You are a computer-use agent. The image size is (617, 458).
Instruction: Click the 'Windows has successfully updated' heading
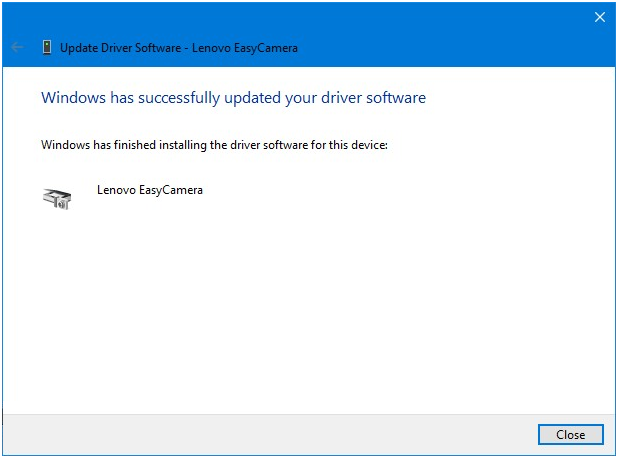[233, 98]
